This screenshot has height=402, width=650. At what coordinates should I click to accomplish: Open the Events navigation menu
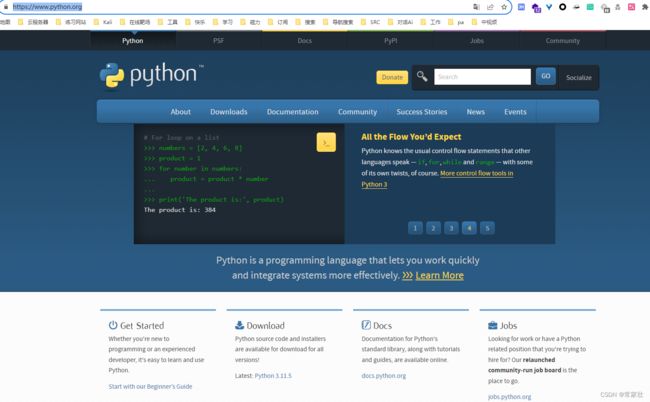click(515, 111)
